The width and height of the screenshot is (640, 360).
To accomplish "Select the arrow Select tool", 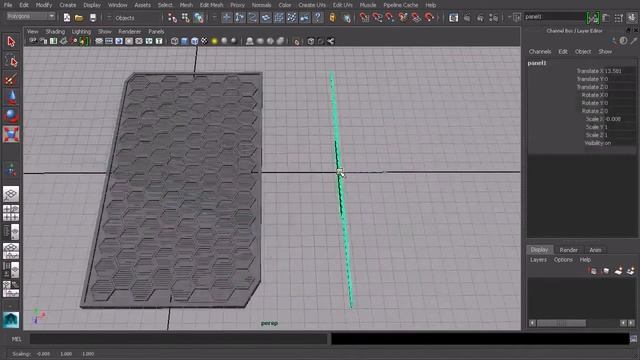I will pyautogui.click(x=11, y=42).
